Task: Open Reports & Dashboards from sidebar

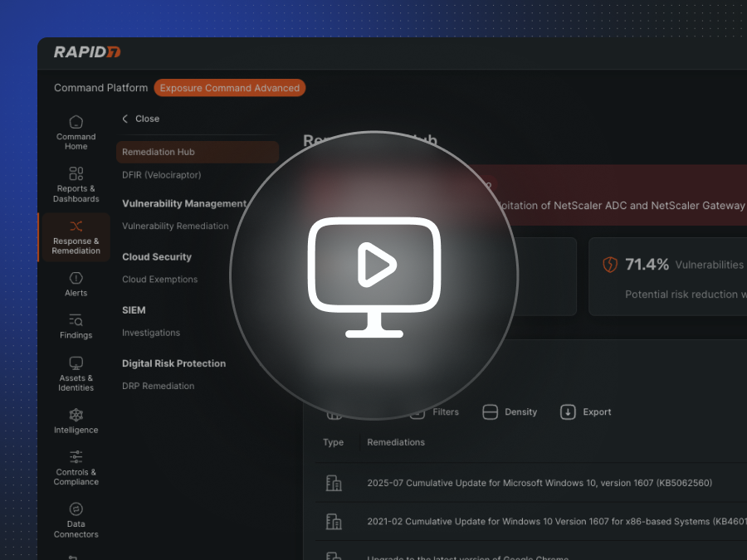Action: coord(76,174)
